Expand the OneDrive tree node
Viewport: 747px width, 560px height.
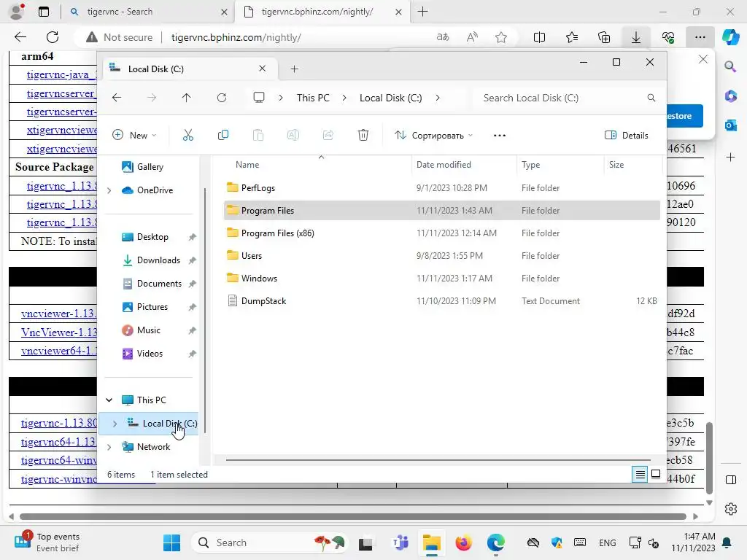point(109,190)
